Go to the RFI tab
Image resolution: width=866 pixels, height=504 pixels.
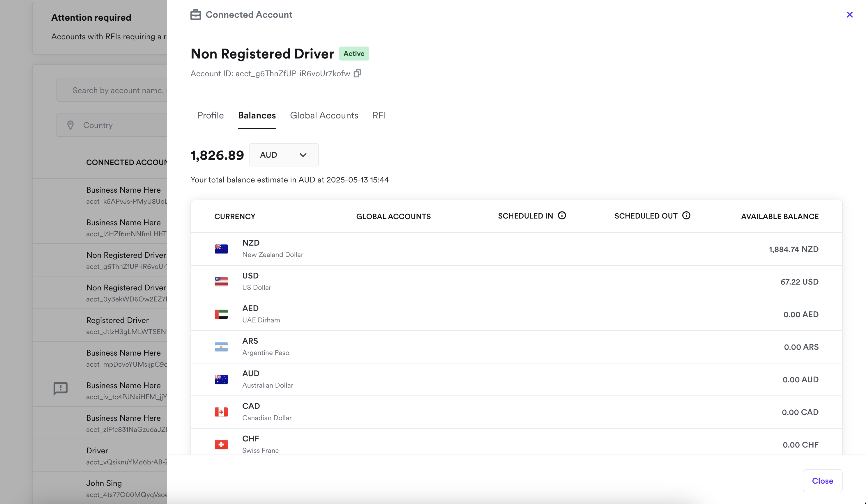pos(379,115)
